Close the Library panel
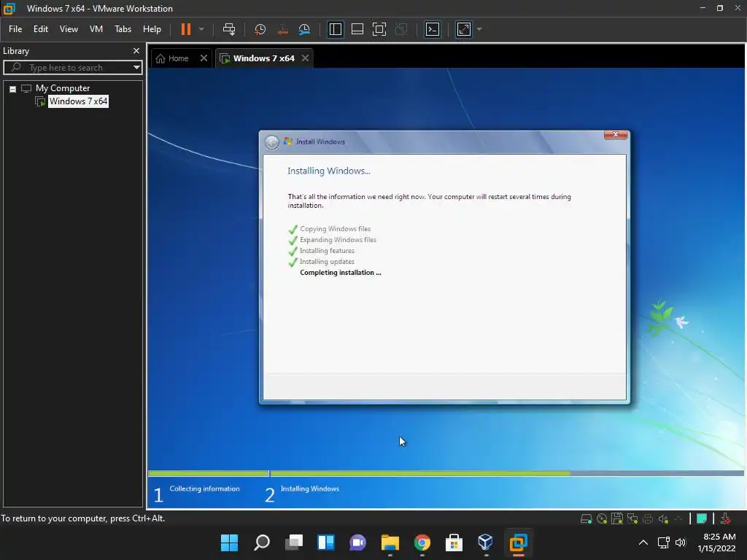Image resolution: width=747 pixels, height=560 pixels. click(x=136, y=50)
